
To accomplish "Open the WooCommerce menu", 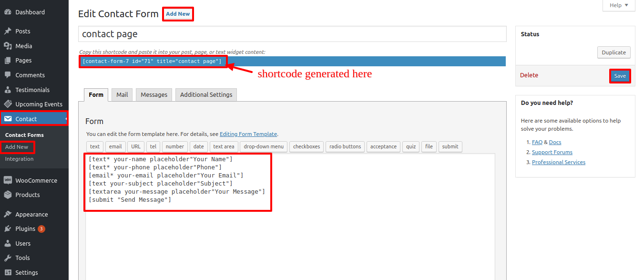I will [36, 180].
